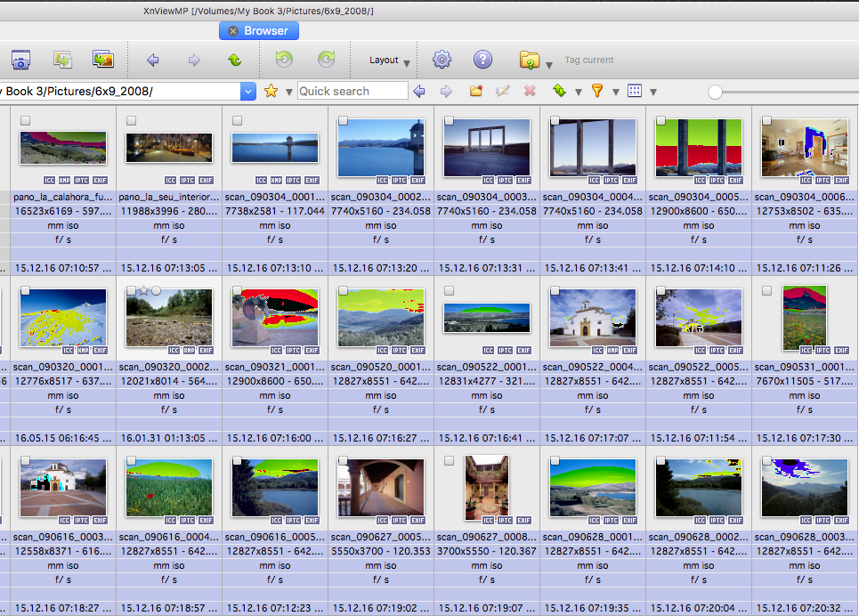Click the purple help question mark icon
The height and width of the screenshot is (616, 859).
tap(482, 61)
